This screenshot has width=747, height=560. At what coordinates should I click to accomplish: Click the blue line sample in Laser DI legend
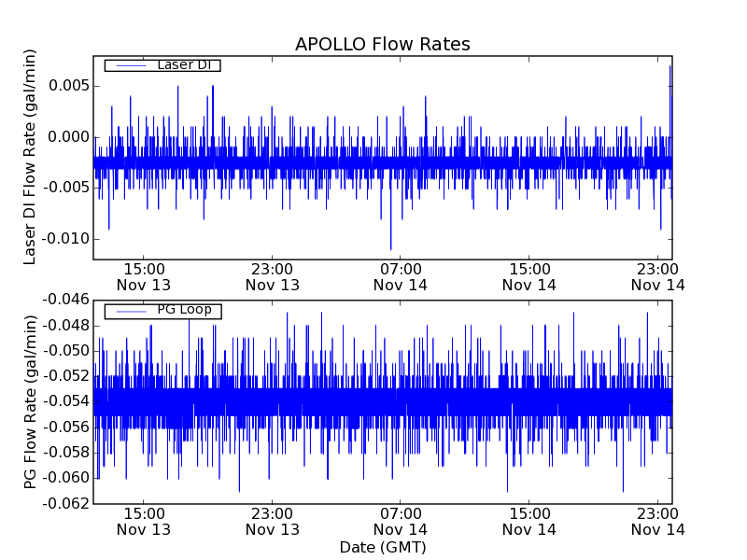[128, 65]
